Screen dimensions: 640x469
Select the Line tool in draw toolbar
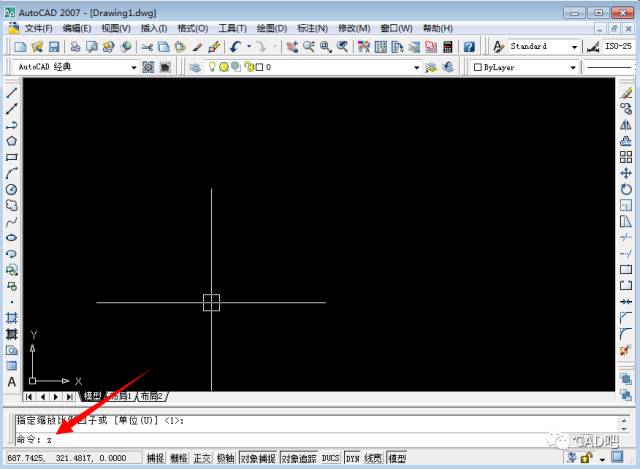12,93
